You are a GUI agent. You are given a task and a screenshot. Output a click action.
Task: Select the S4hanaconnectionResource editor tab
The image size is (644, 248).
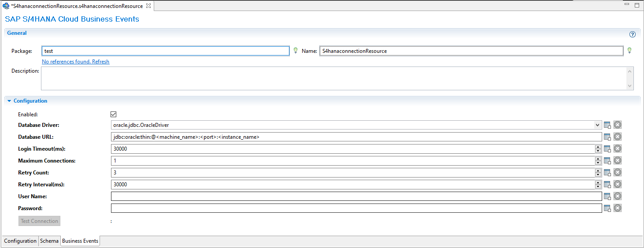click(77, 6)
